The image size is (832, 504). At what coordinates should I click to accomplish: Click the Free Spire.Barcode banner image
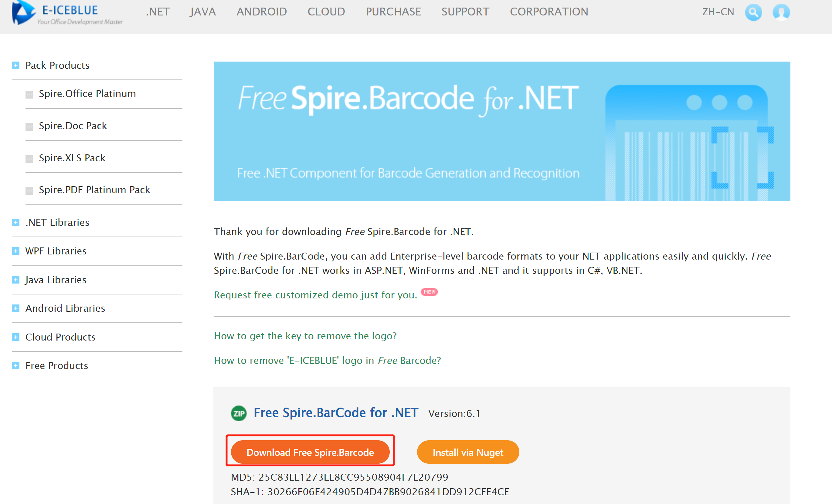[x=501, y=131]
